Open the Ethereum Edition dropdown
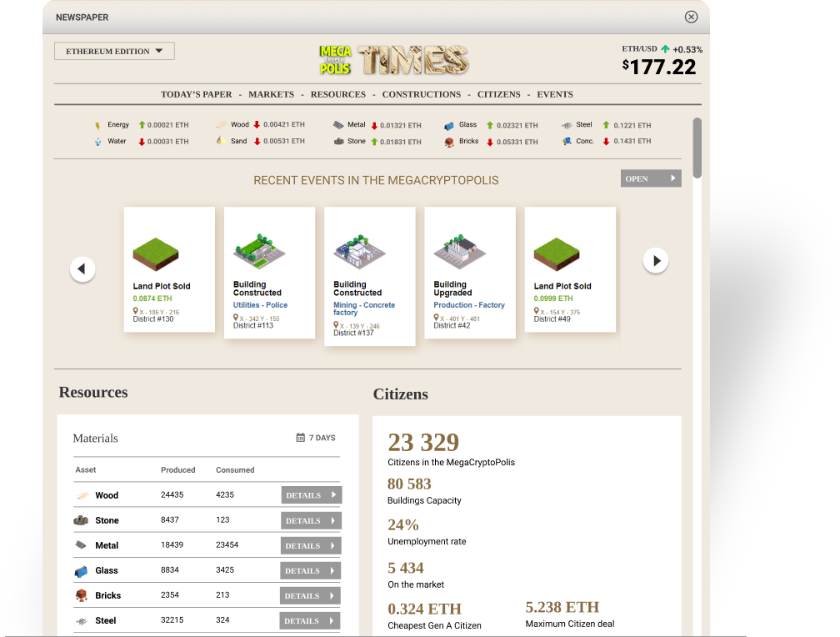The height and width of the screenshot is (637, 840). point(114,51)
